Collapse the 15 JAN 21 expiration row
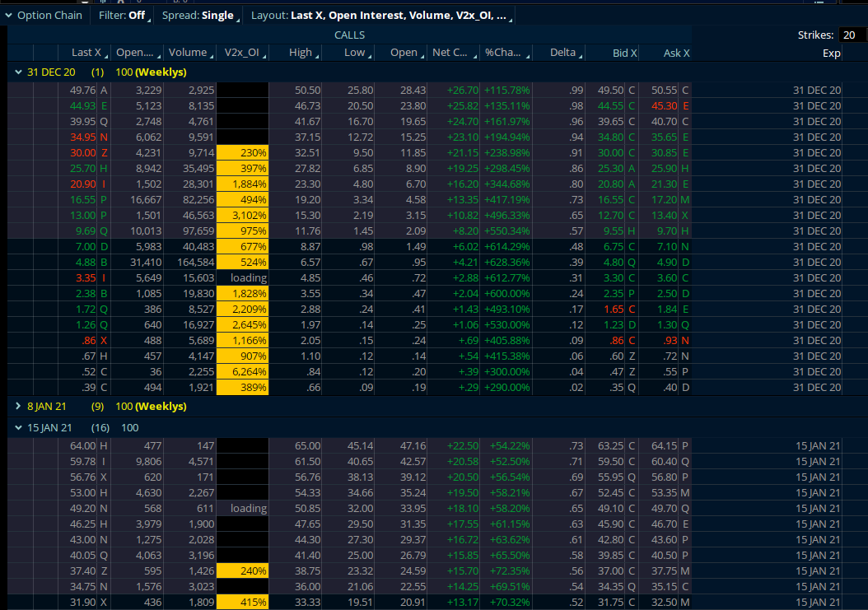Viewport: 868px width, 610px height. click(x=18, y=427)
